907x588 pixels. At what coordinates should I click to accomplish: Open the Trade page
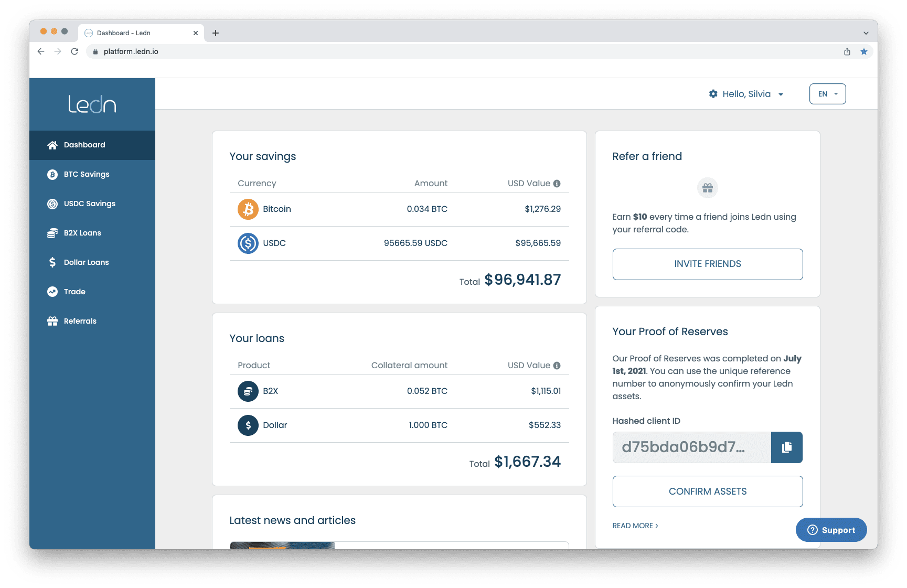coord(92,292)
